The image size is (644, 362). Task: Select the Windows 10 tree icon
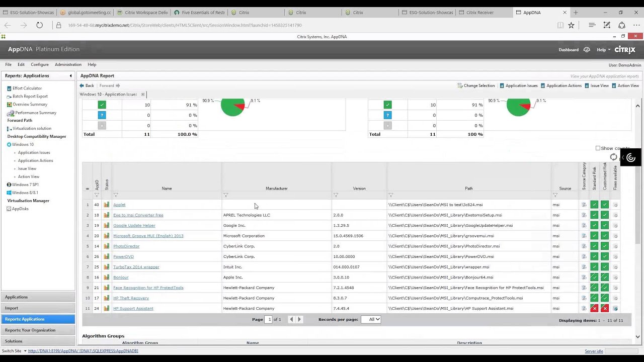tap(9, 144)
